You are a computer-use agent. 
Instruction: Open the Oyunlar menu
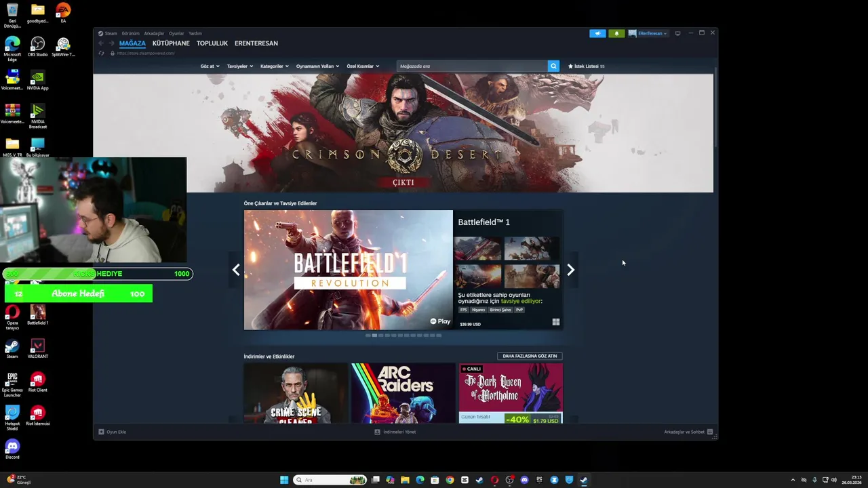click(x=176, y=33)
